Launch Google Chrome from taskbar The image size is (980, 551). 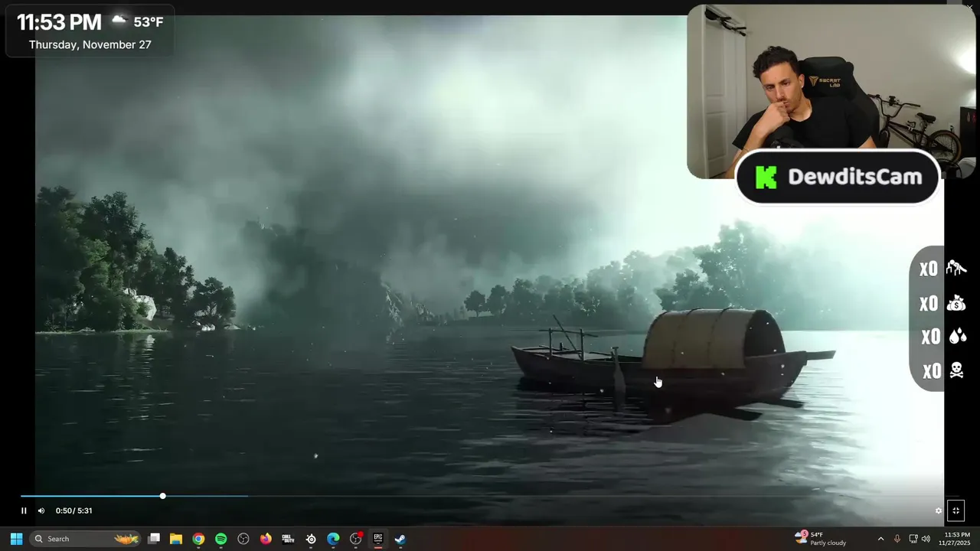point(198,539)
